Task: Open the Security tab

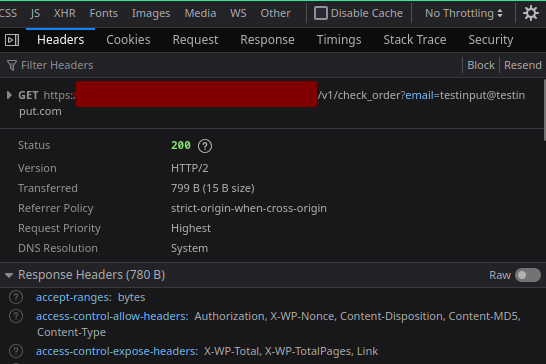Action: click(x=491, y=40)
